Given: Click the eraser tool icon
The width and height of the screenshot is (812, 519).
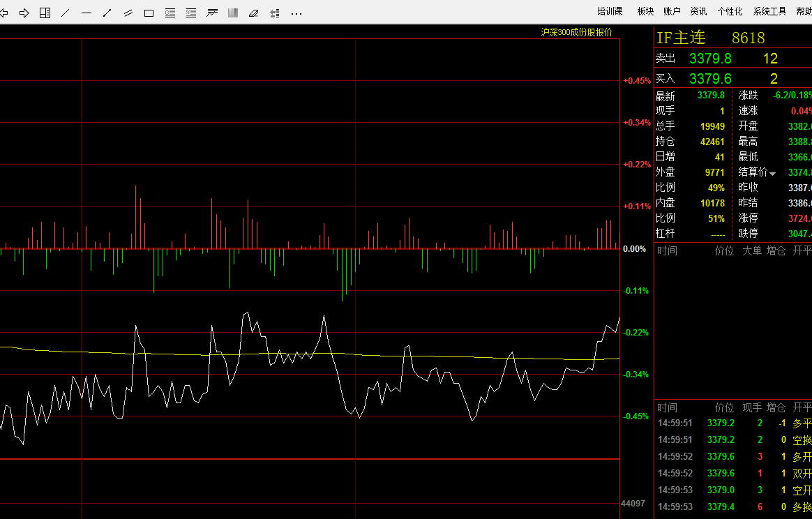Looking at the screenshot, I should coord(254,13).
